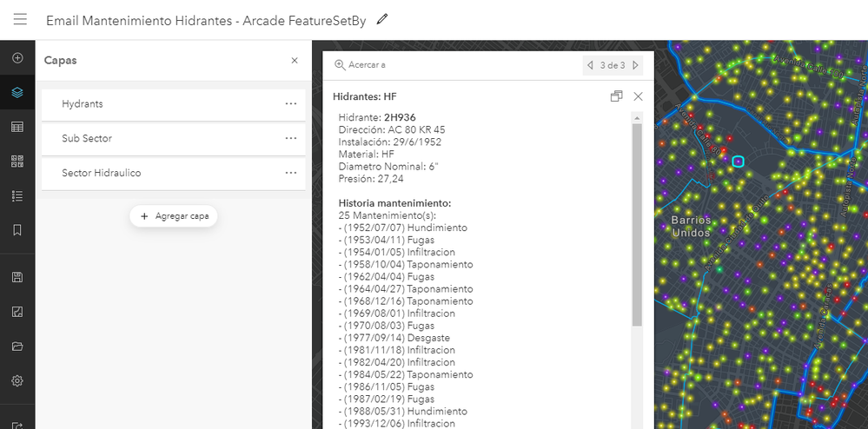The height and width of the screenshot is (429, 868).
Task: Click the Agregar capa button
Action: point(174,216)
